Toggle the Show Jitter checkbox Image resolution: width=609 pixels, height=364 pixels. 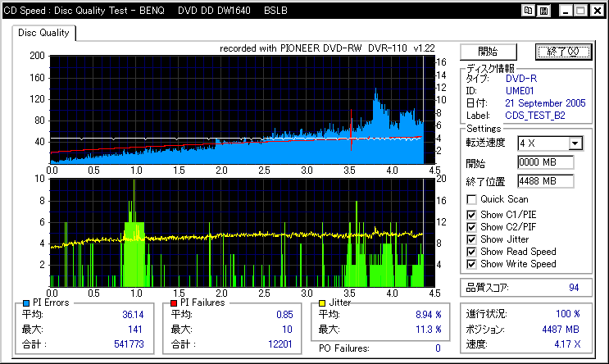[x=471, y=239]
